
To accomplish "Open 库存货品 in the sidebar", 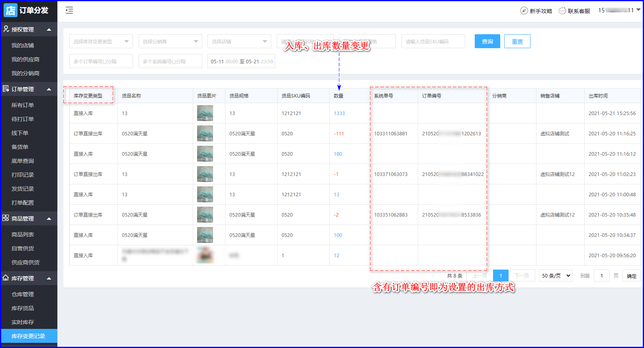I will click(x=23, y=308).
